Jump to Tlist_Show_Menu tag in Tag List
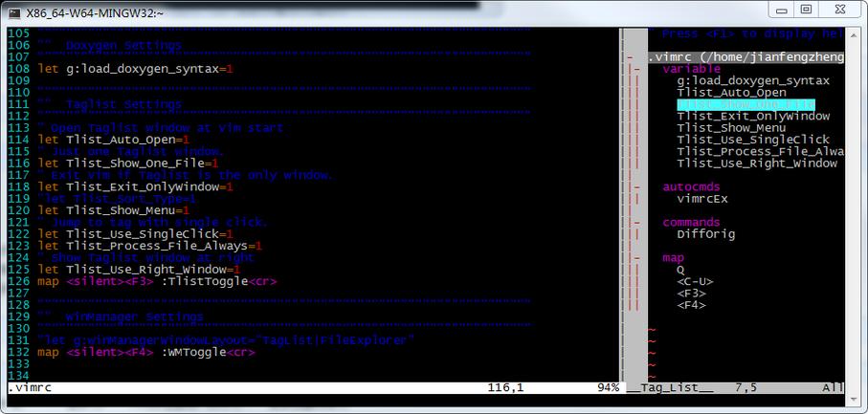Screen dimensions: 868x414 click(x=731, y=128)
